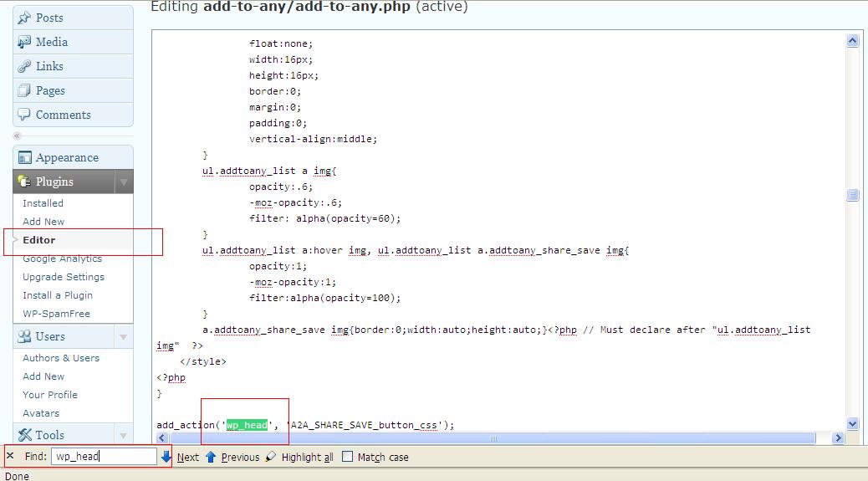Click the Highlight all button
This screenshot has height=481, width=868.
coord(307,458)
